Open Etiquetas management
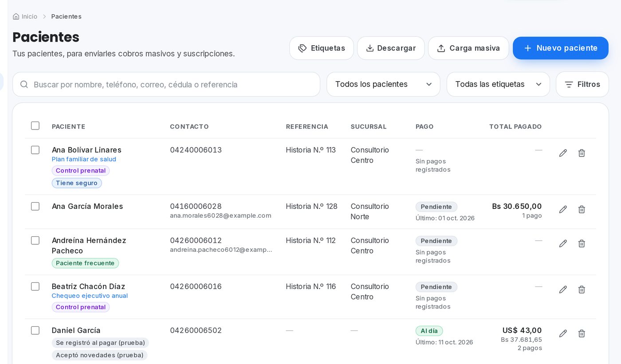The height and width of the screenshot is (364, 621). (x=322, y=48)
